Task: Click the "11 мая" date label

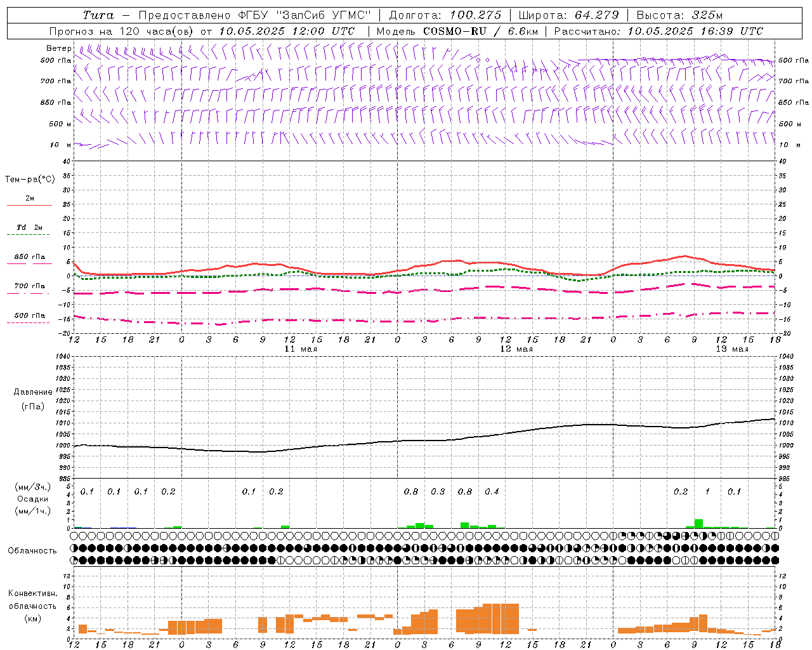Action: [301, 349]
